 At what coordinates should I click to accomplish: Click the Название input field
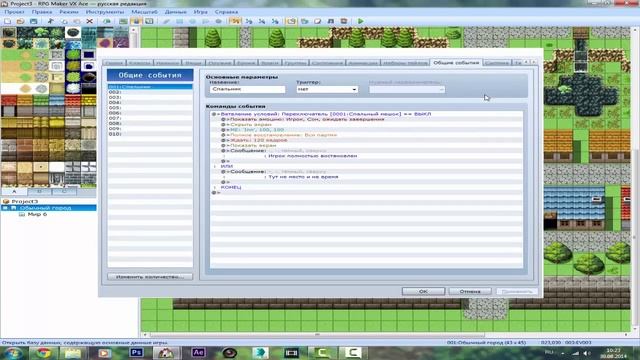pos(248,89)
